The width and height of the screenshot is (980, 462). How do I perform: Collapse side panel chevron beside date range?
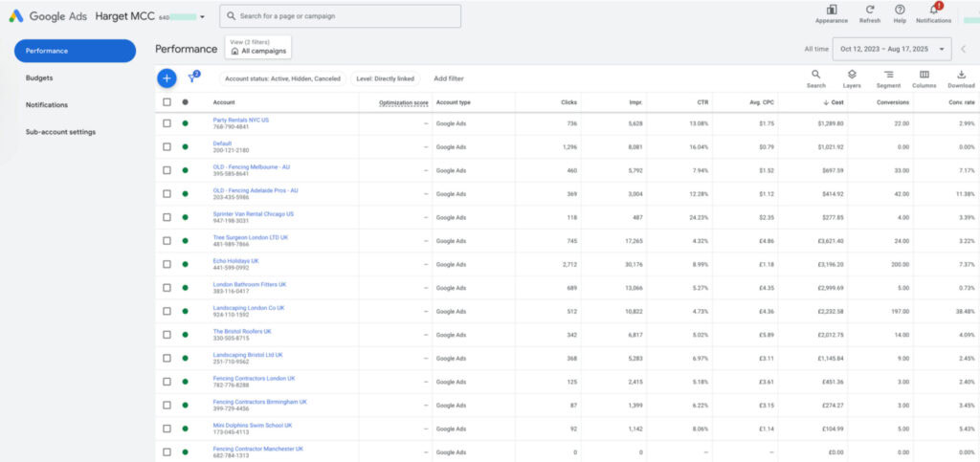(x=963, y=49)
